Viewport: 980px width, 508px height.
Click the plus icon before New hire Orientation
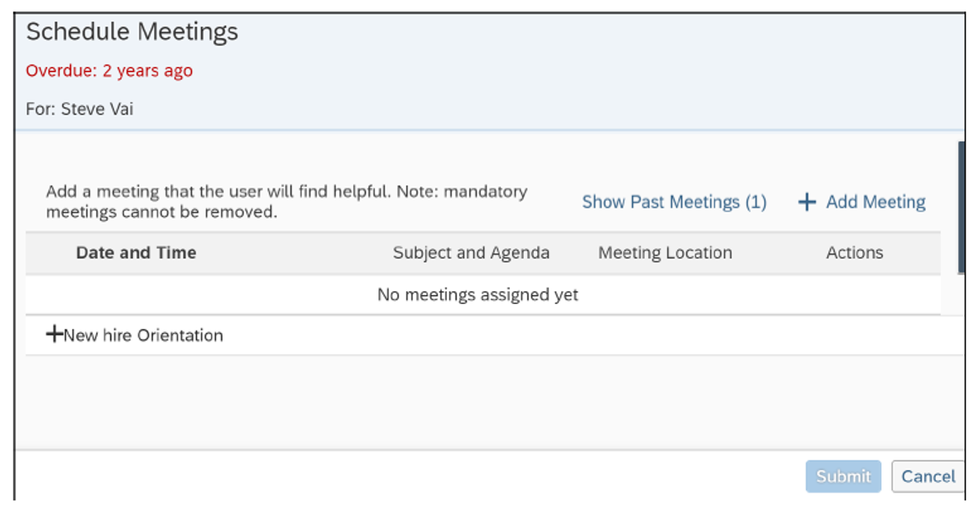53,335
